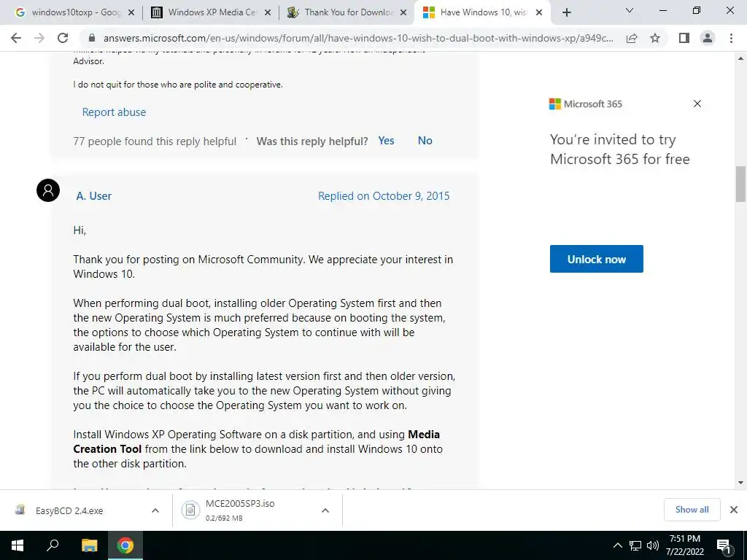Viewport: 747px width, 560px height.
Task: Select the Have Windows 10 tab
Action: point(481,12)
